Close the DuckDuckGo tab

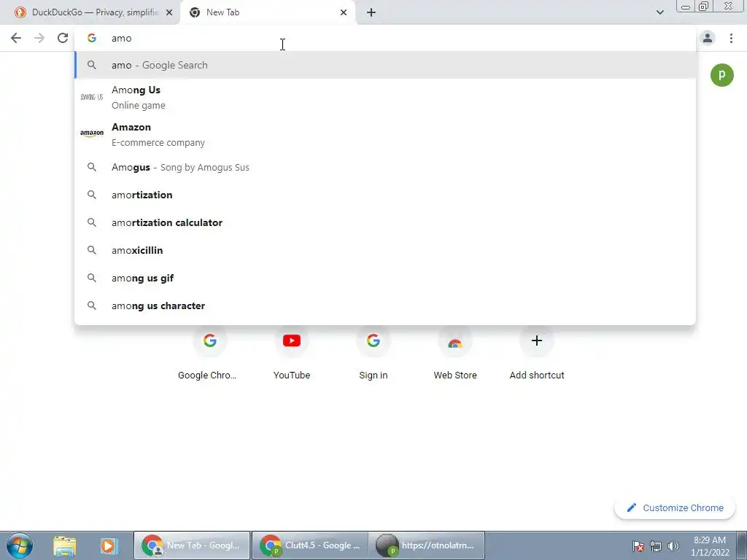(x=169, y=12)
